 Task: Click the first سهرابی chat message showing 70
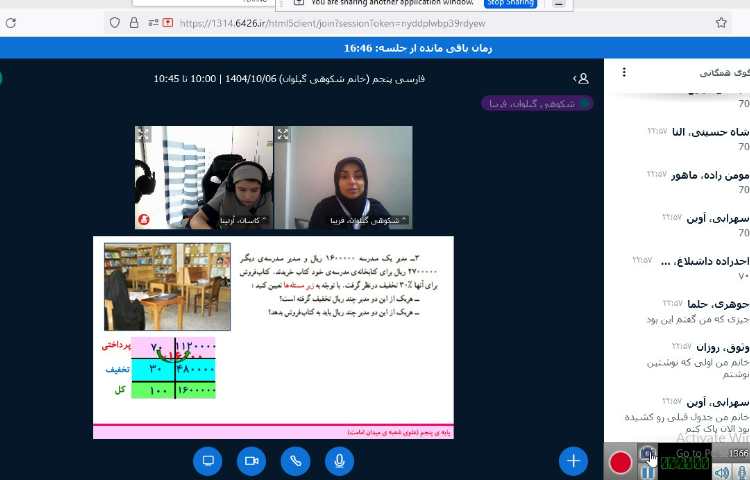[x=706, y=225]
